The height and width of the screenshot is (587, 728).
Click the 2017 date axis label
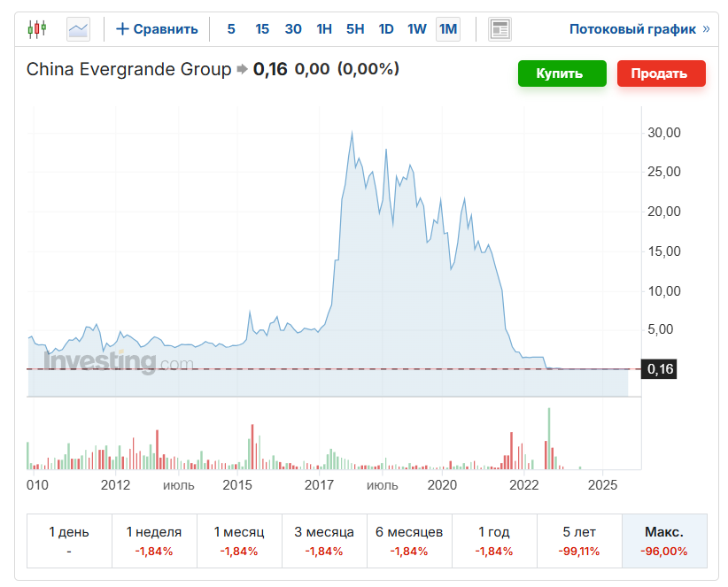click(319, 485)
